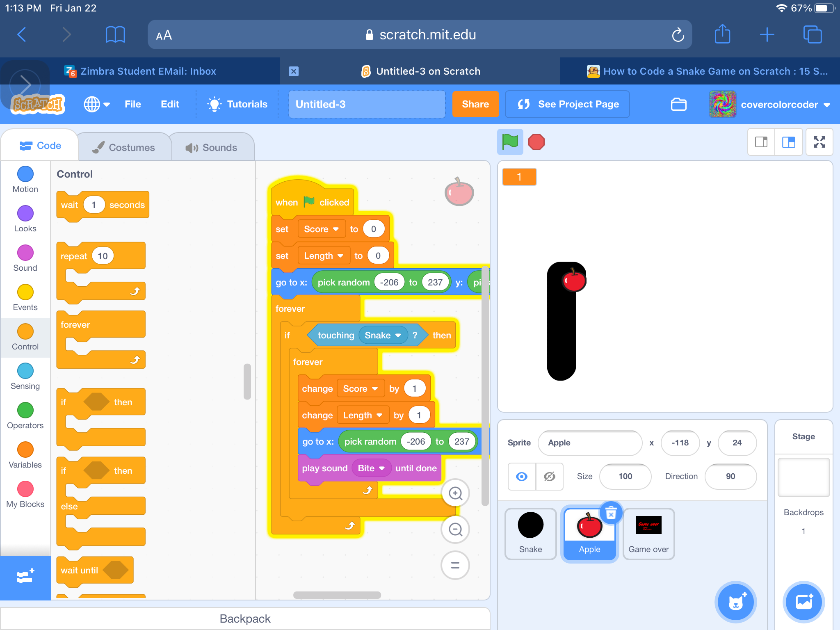Open the File menu
This screenshot has height=630, width=840.
[132, 104]
